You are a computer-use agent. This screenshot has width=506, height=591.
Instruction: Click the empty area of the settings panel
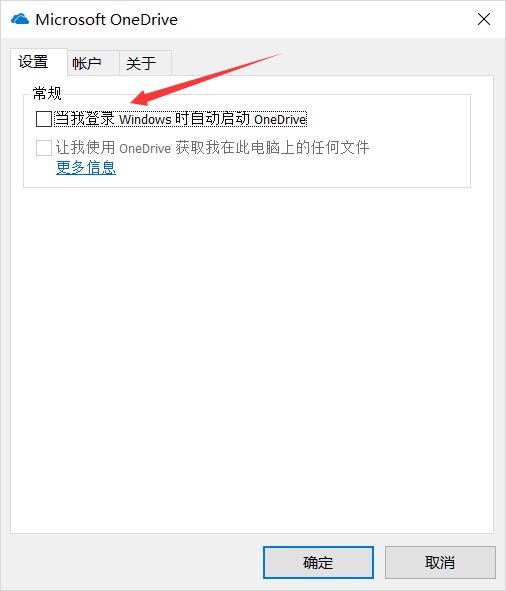(x=252, y=358)
